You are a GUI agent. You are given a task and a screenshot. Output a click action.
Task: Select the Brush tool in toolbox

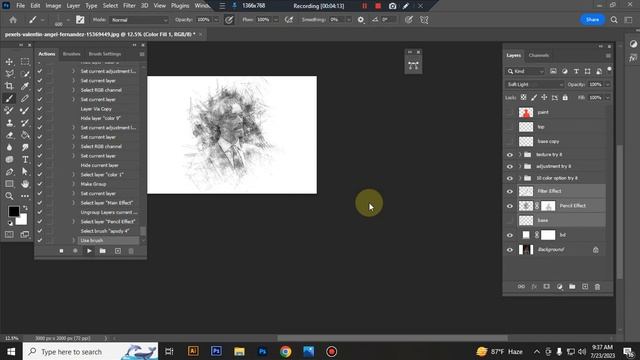pyautogui.click(x=9, y=98)
